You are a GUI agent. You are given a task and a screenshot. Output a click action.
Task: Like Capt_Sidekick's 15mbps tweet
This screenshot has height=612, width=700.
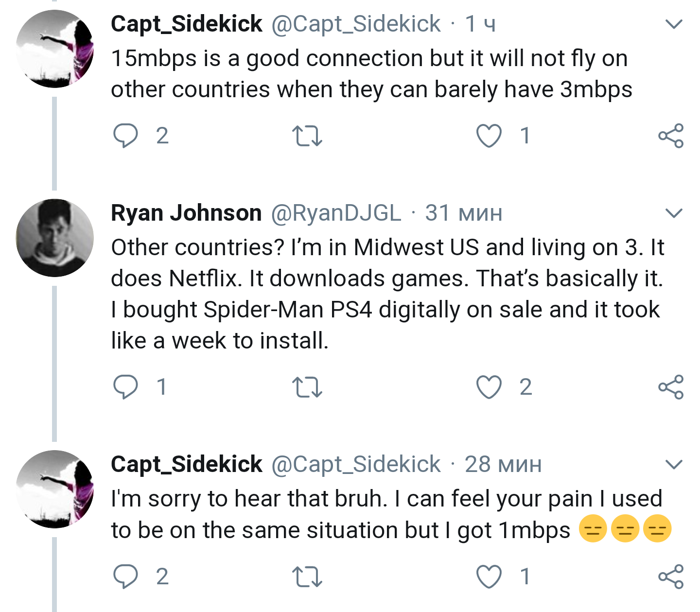489,136
